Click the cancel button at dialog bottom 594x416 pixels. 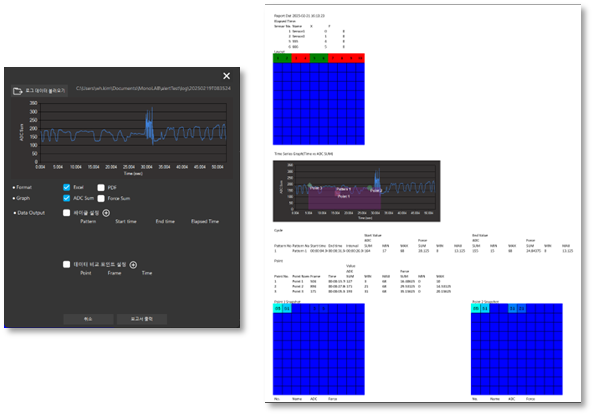tap(88, 319)
